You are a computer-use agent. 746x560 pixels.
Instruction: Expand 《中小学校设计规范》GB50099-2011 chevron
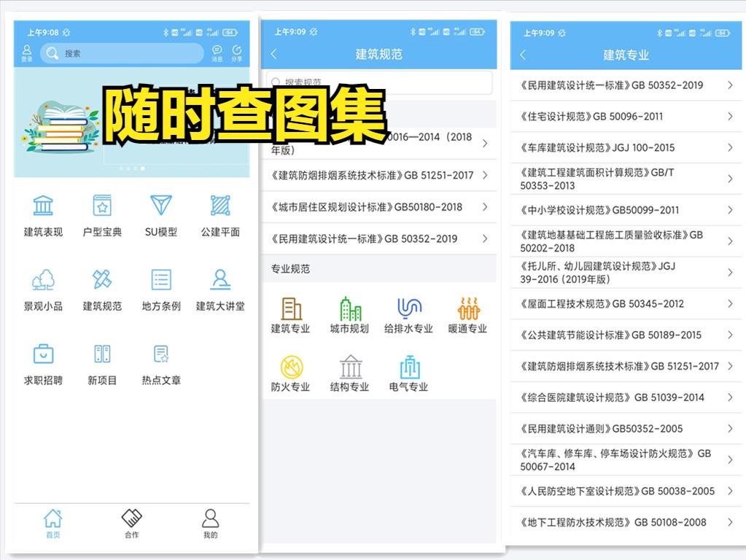623,209
